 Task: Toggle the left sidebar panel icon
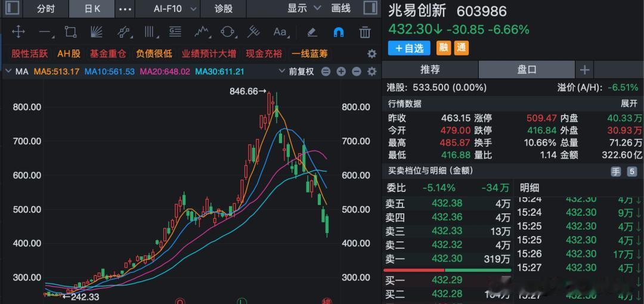11,8
